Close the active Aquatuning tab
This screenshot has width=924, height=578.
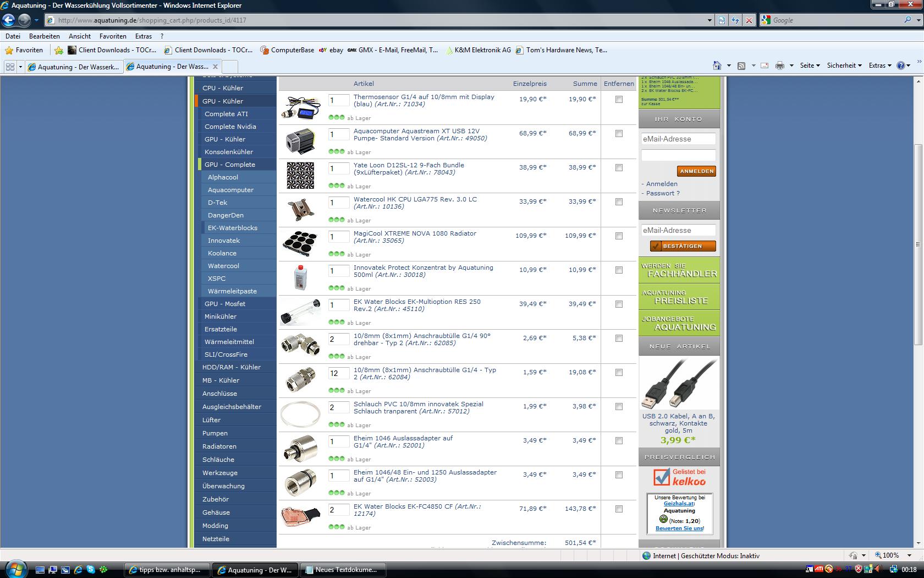coord(215,67)
